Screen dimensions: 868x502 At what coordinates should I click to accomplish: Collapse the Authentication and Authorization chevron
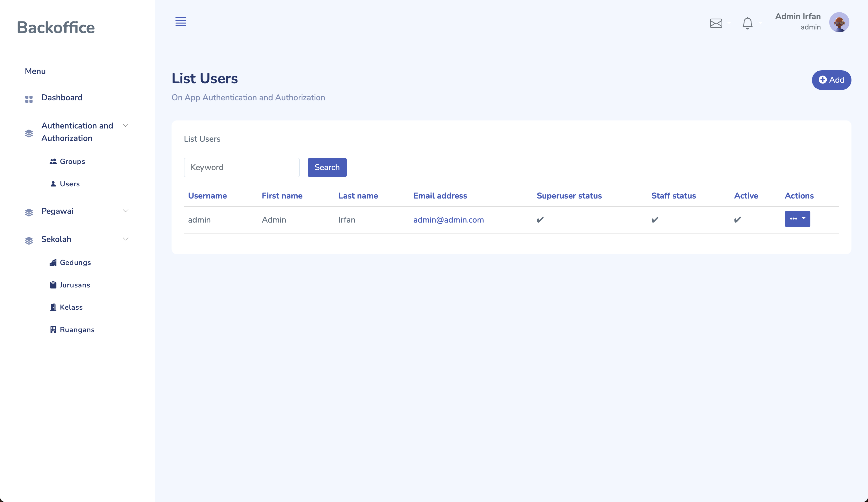pyautogui.click(x=125, y=126)
